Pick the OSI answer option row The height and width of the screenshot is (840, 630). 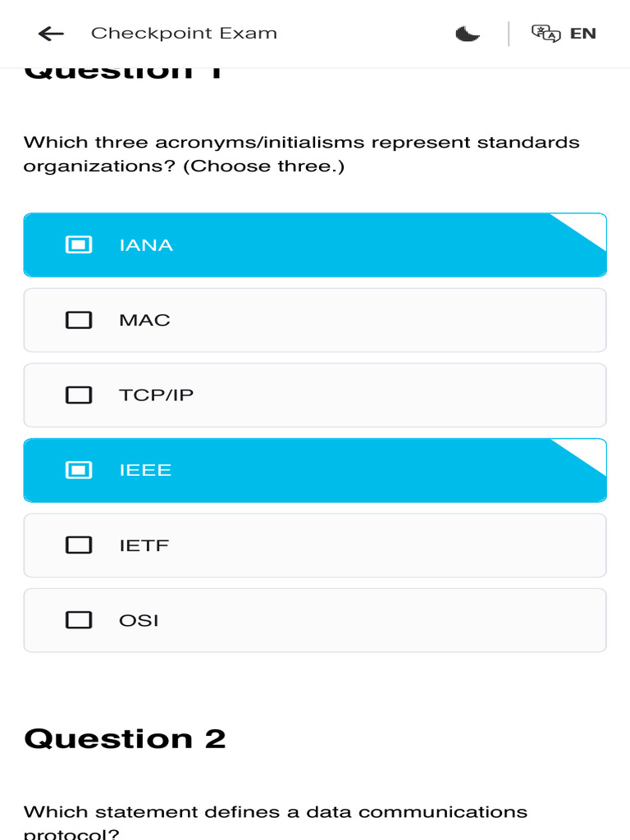(x=315, y=620)
